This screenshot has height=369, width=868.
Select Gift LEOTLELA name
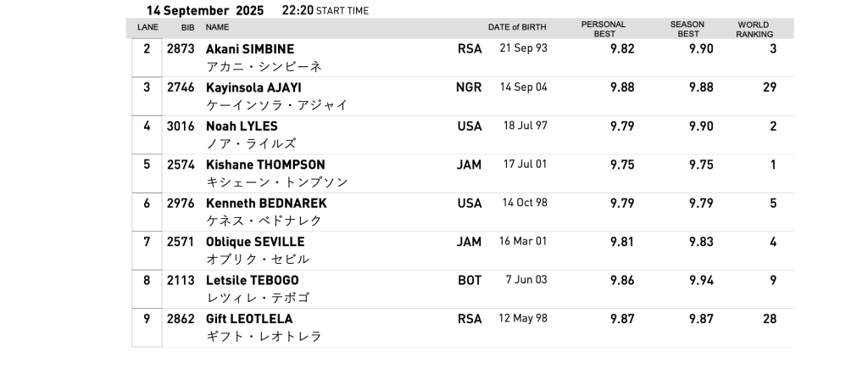[249, 319]
